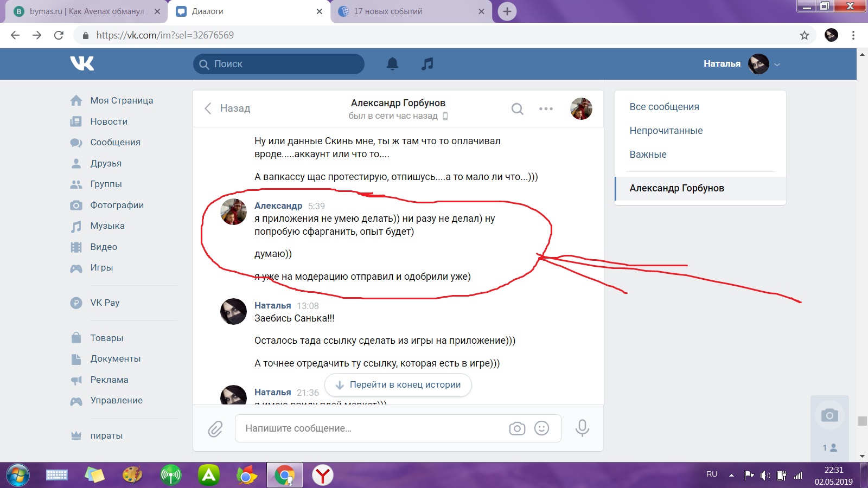The image size is (868, 488).
Task: Open the three-dot conversation actions menu
Action: point(546,109)
